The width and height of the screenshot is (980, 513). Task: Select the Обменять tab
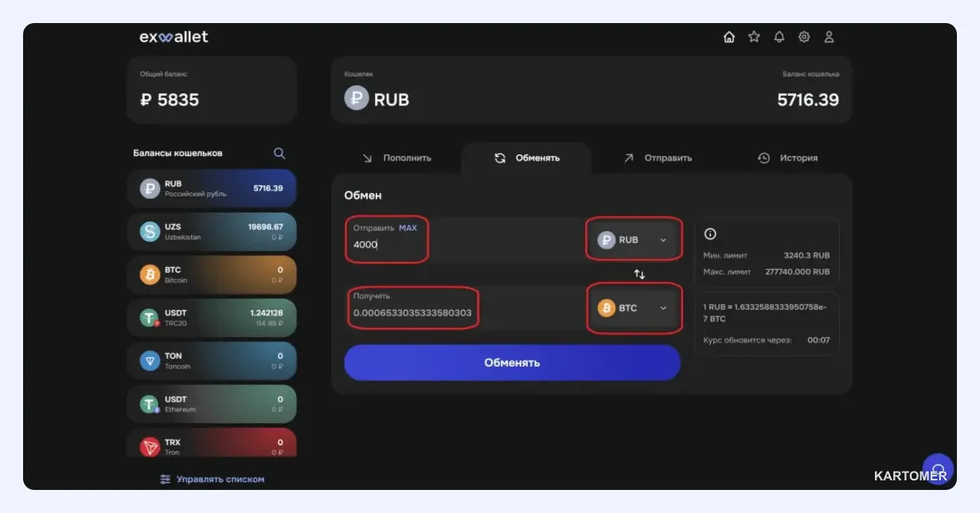click(526, 158)
